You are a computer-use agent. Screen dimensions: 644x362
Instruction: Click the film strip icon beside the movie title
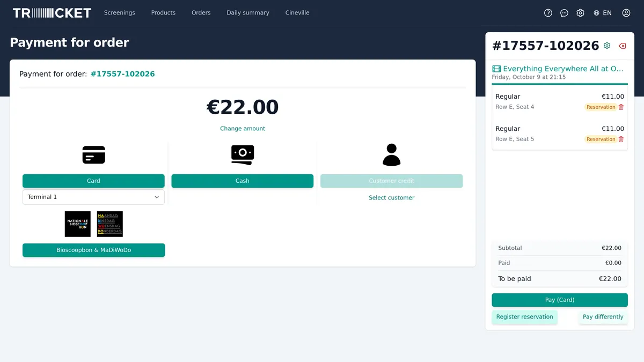(x=496, y=69)
